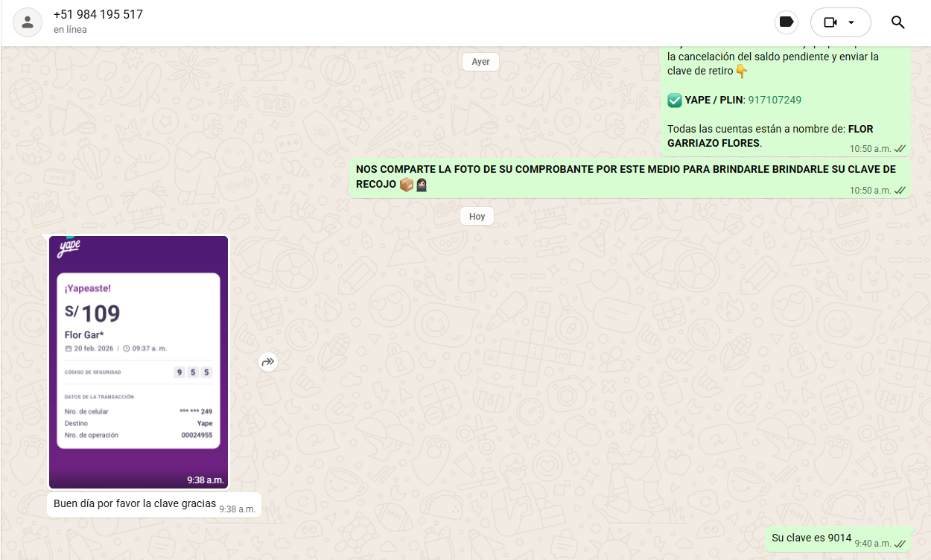Click the label tag icon in header
931x560 pixels.
tap(786, 22)
